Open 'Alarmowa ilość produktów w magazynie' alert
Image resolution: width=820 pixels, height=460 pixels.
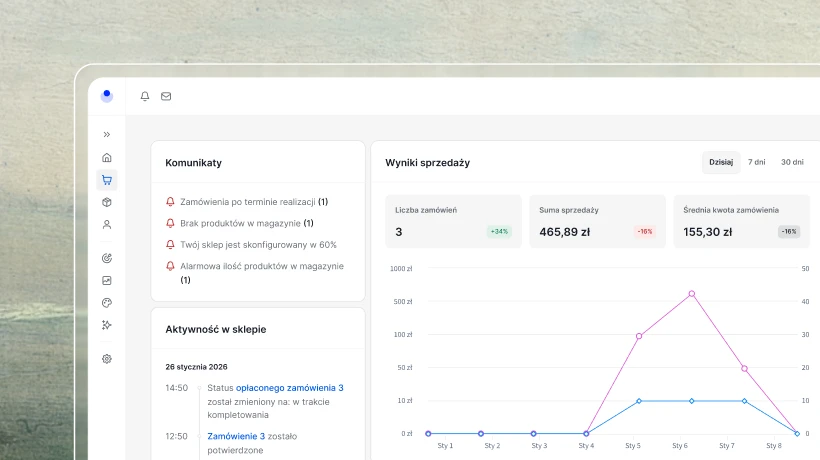point(262,273)
